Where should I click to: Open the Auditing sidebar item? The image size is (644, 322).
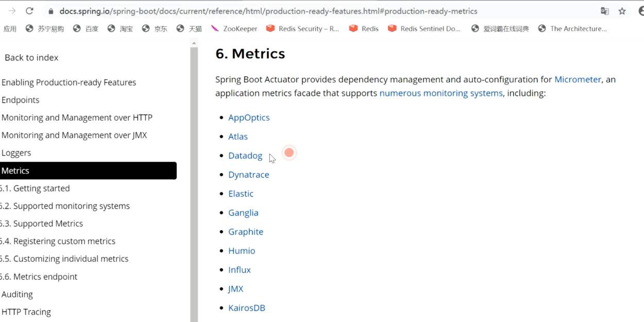[x=17, y=294]
